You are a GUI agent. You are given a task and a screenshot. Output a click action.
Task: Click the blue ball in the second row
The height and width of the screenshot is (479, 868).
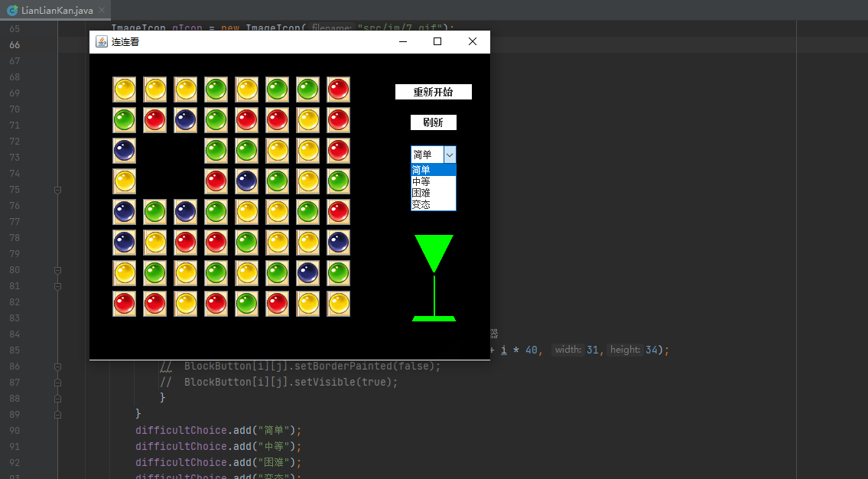pos(186,120)
